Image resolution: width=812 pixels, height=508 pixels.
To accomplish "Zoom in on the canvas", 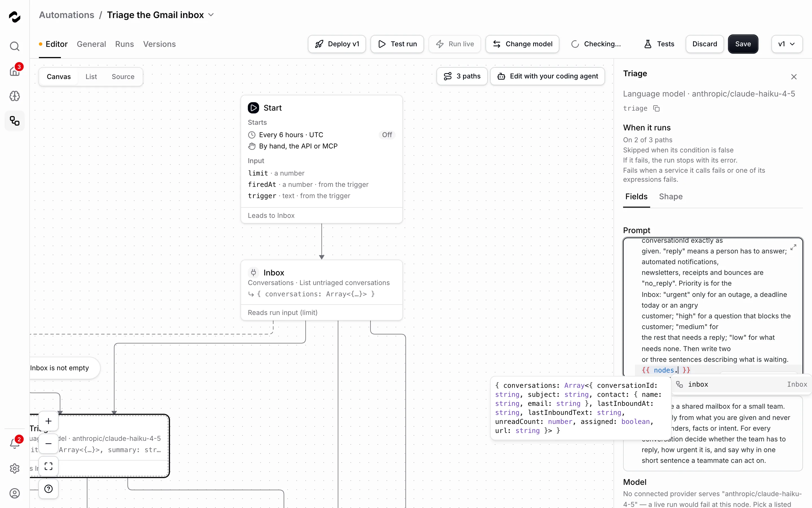I will click(49, 421).
